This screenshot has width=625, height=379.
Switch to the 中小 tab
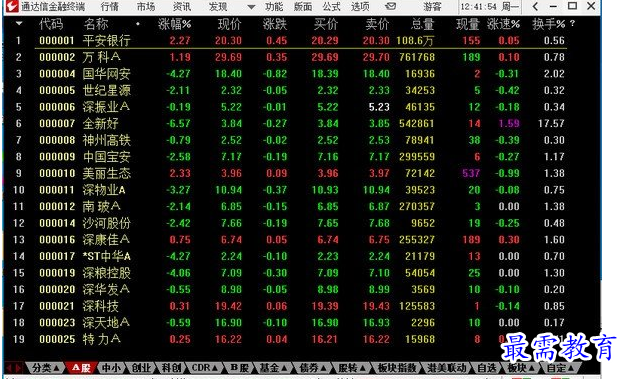(111, 367)
